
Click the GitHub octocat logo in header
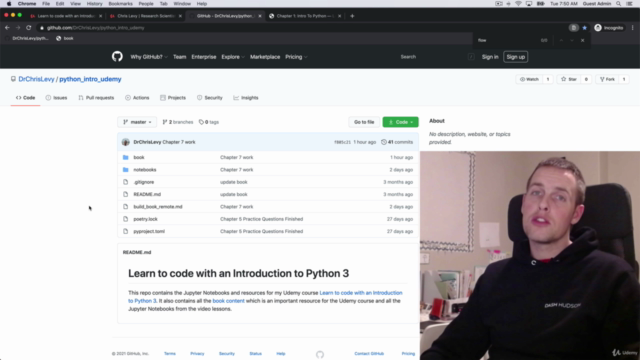pyautogui.click(x=117, y=56)
